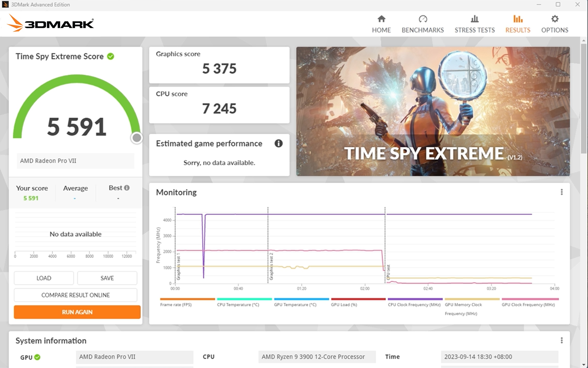Click the 3DMark app icon in title bar
The image size is (588, 368).
5,4
